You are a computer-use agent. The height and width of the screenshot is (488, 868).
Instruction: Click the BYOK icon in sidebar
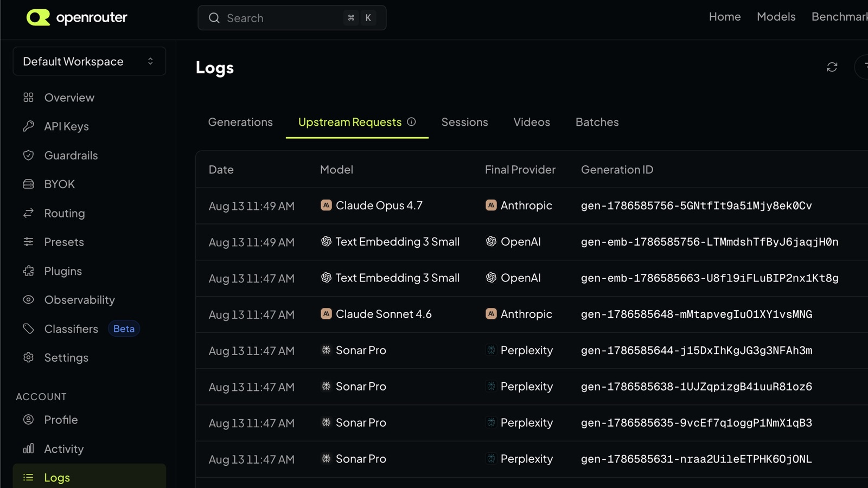click(28, 184)
